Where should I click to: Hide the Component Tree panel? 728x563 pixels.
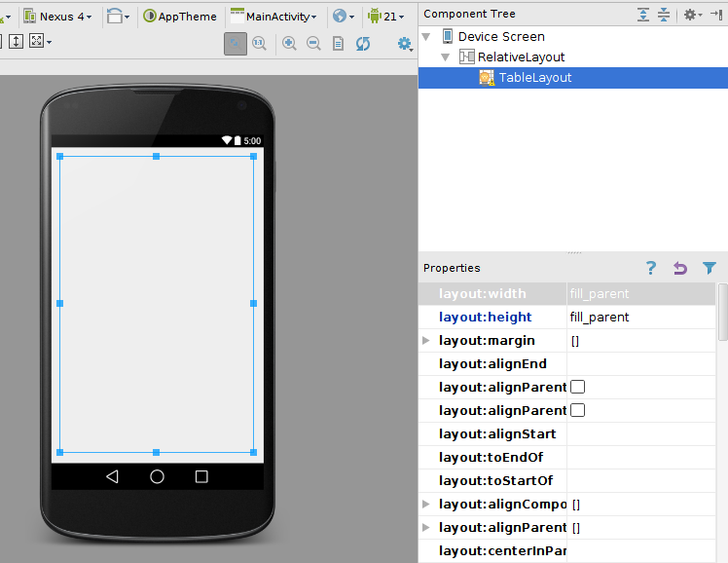click(x=716, y=15)
